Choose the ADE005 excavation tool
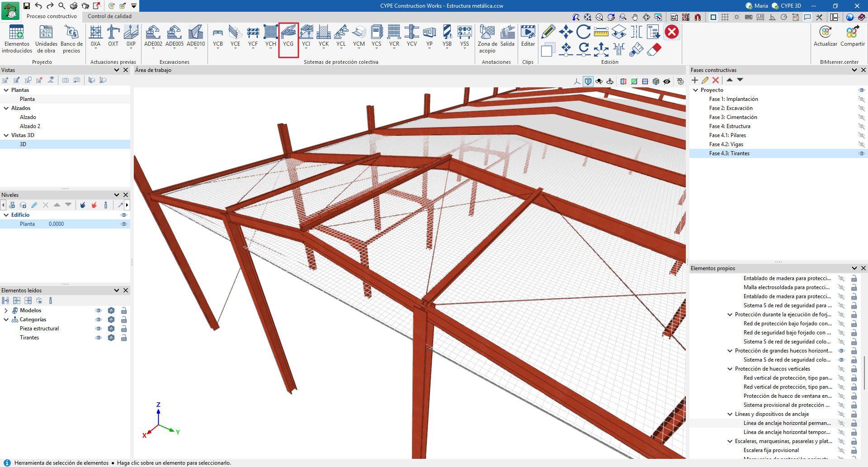The height and width of the screenshot is (467, 868). pyautogui.click(x=175, y=36)
